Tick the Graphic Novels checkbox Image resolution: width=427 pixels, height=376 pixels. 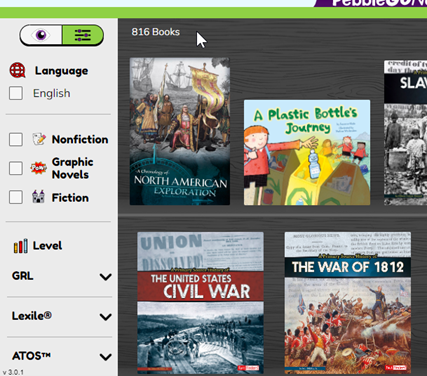16,168
